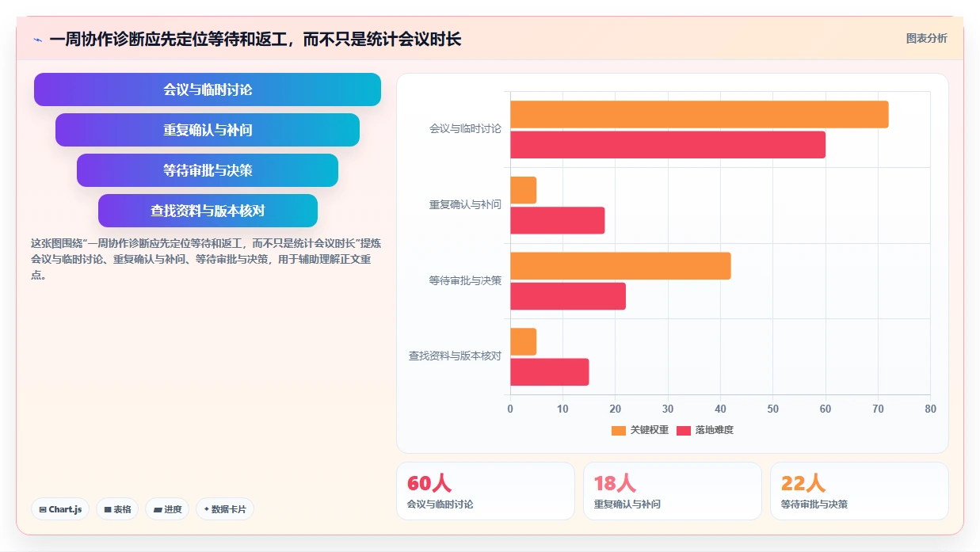Image resolution: width=980 pixels, height=552 pixels.
Task: Click the orange bar for 会议与临时讨论
Action: point(700,114)
